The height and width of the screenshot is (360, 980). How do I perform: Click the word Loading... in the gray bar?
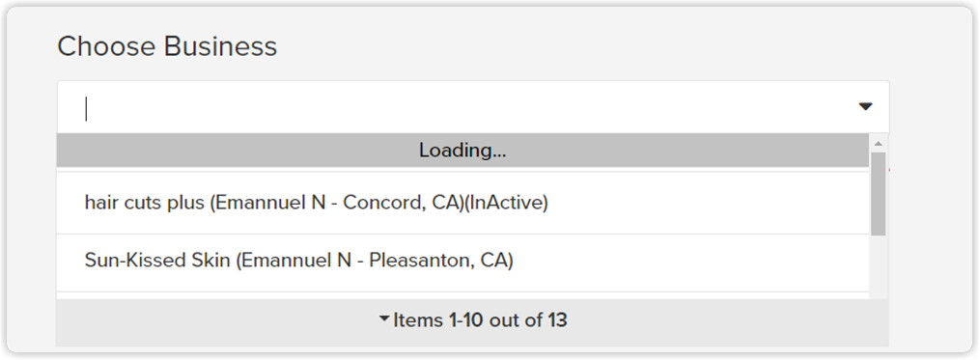(x=462, y=151)
